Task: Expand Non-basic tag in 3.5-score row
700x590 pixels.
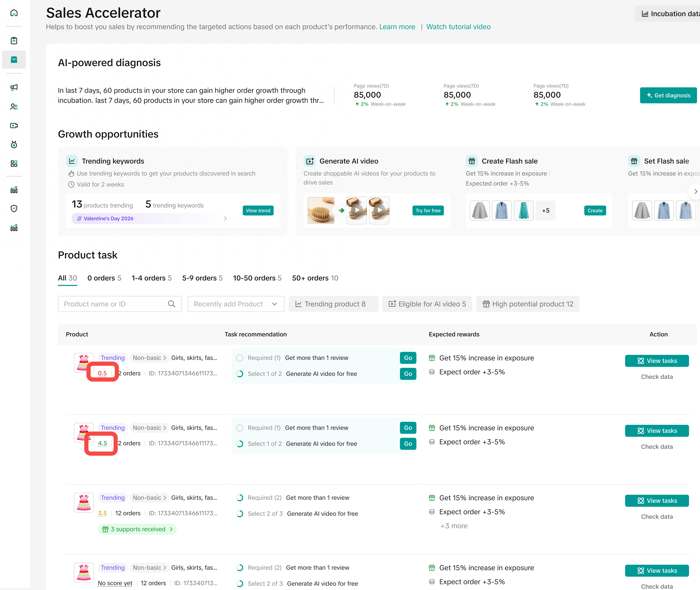Action: click(149, 498)
